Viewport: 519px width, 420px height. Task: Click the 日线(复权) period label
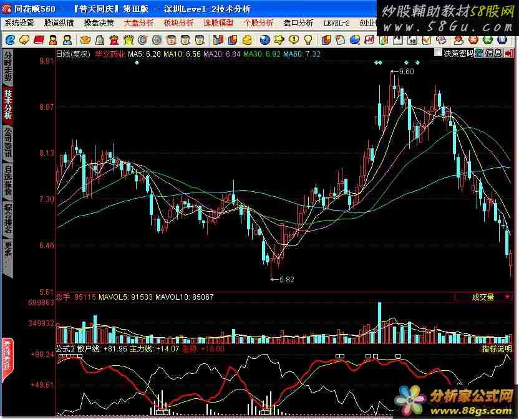tap(73, 54)
